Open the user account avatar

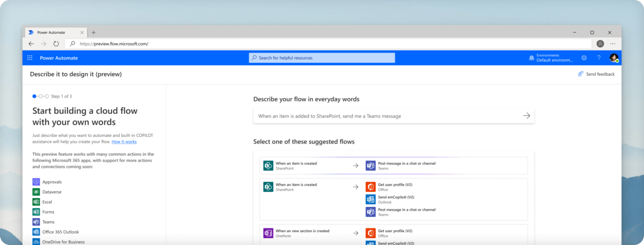[x=614, y=58]
